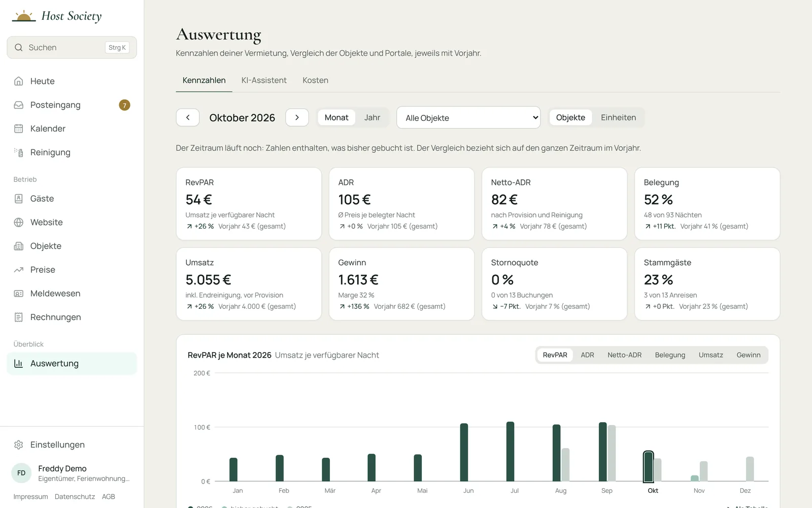
Task: Click the Website globe icon
Action: click(19, 223)
